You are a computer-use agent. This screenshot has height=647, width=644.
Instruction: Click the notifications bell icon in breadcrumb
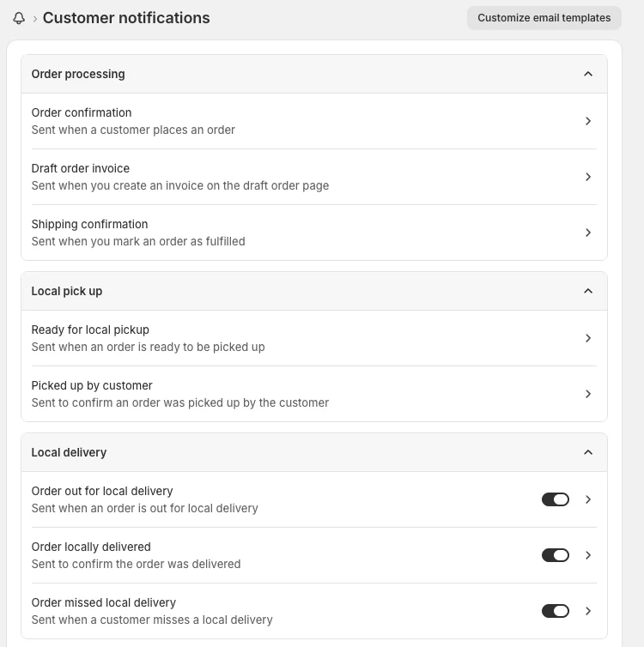[x=19, y=18]
